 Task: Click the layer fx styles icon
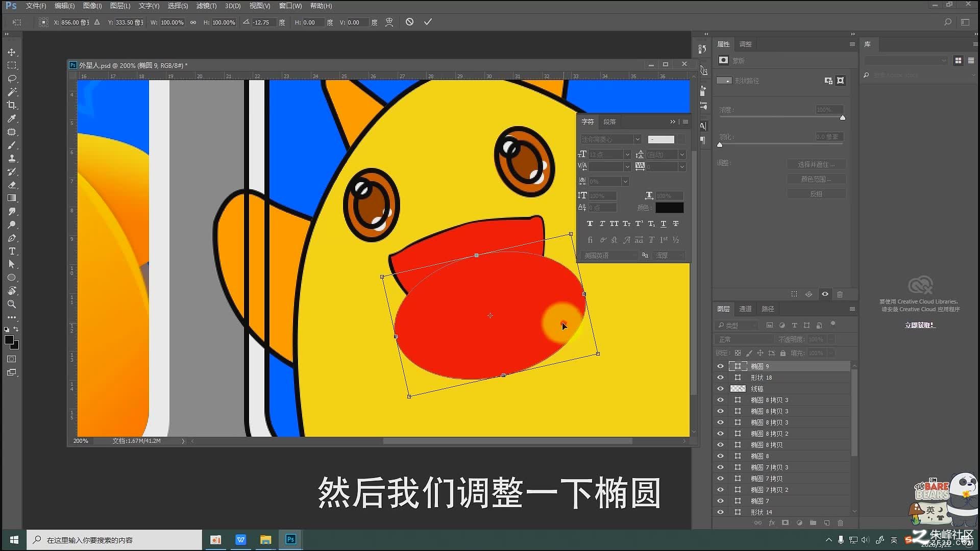point(772,523)
